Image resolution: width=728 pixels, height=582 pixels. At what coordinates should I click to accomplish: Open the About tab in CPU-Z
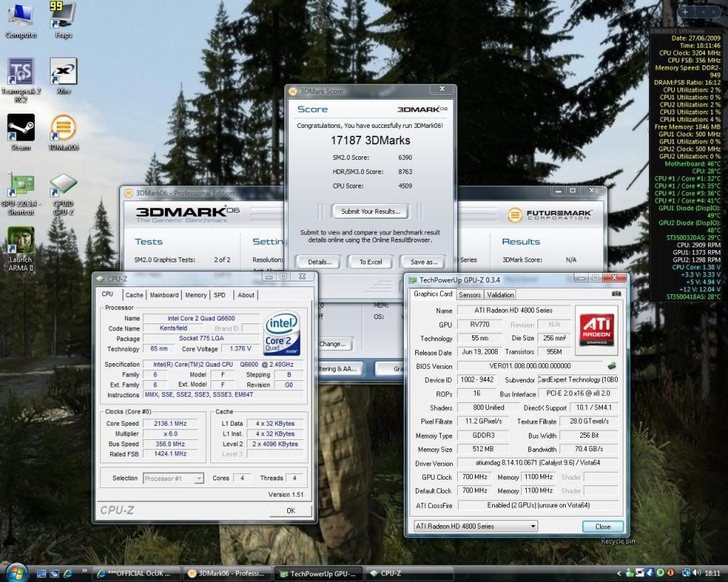[246, 295]
